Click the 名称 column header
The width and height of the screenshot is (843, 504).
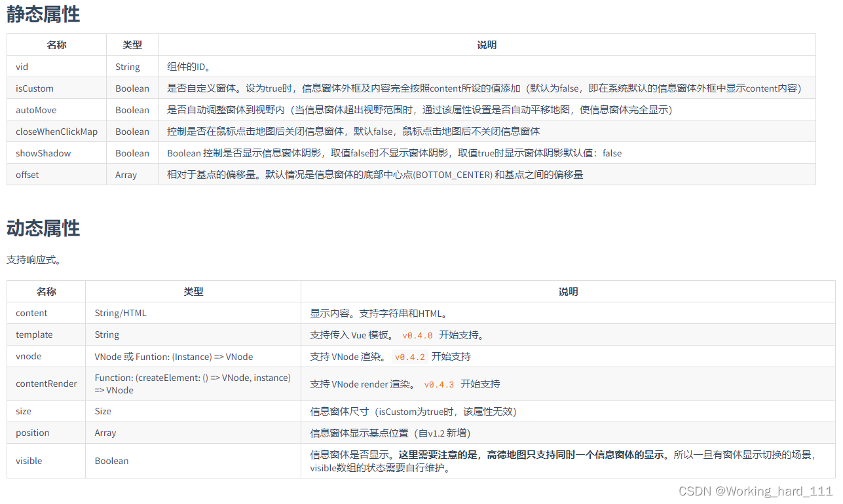[x=56, y=45]
